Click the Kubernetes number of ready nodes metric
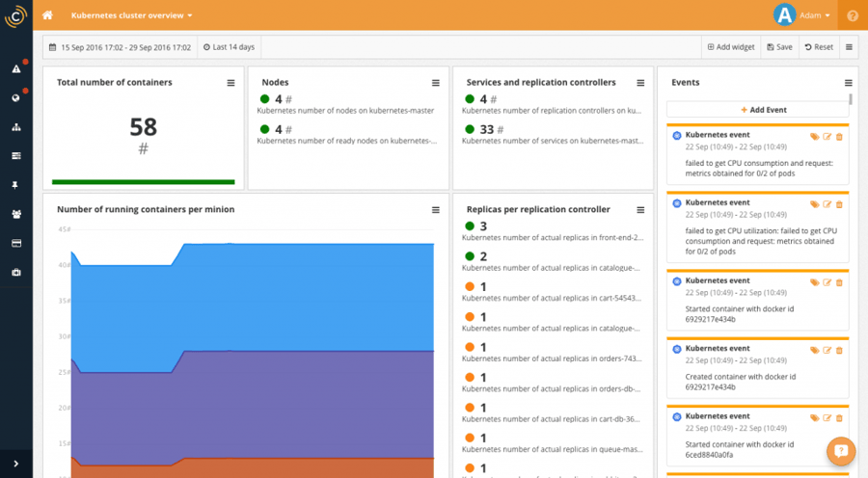The width and height of the screenshot is (868, 478). (347, 141)
